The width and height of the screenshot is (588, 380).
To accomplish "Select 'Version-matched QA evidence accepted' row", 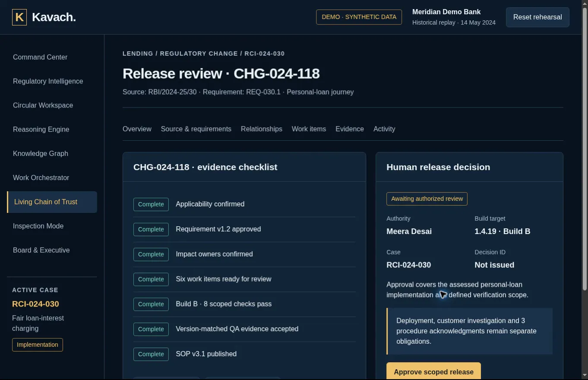I will pos(244,329).
